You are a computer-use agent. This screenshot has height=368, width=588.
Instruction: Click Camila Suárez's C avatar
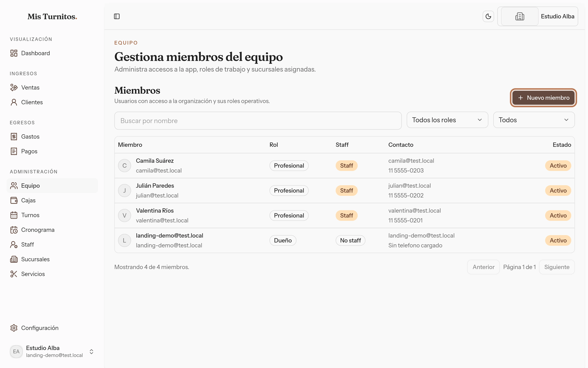(124, 166)
